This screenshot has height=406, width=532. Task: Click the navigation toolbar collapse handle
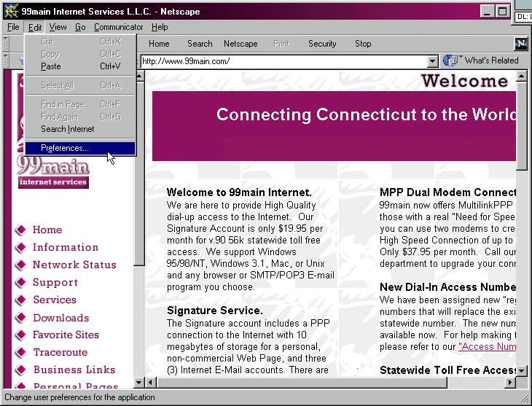(x=6, y=44)
